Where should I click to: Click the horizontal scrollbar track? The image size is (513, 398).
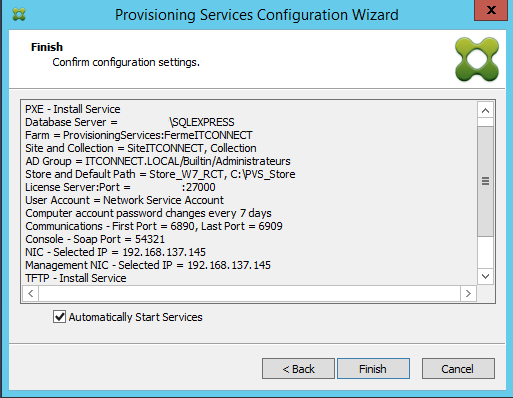point(249,294)
